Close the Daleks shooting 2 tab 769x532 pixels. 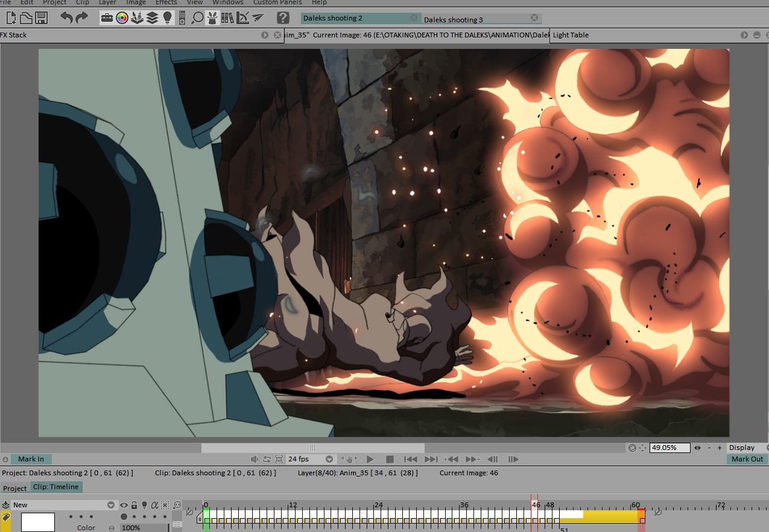[x=414, y=18]
